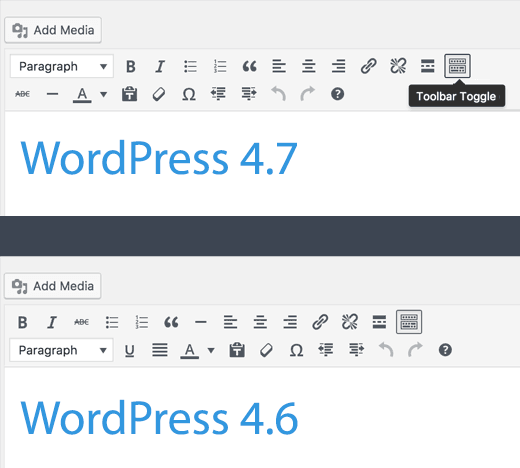Click Add Media button above 4.7 editor
This screenshot has height=468, width=520.
53,30
